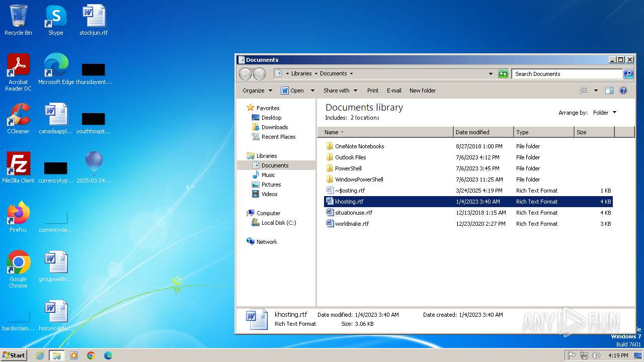Open the Organize dropdown menu

257,90
